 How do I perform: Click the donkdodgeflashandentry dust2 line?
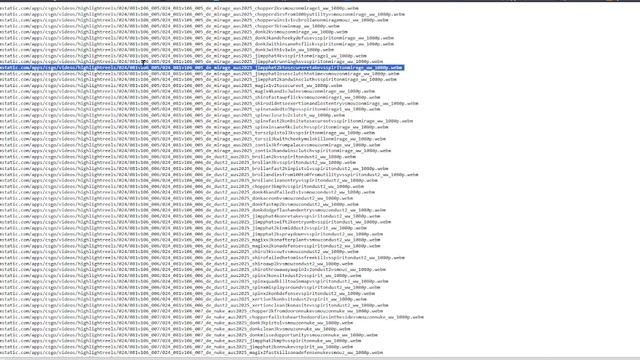(193, 210)
